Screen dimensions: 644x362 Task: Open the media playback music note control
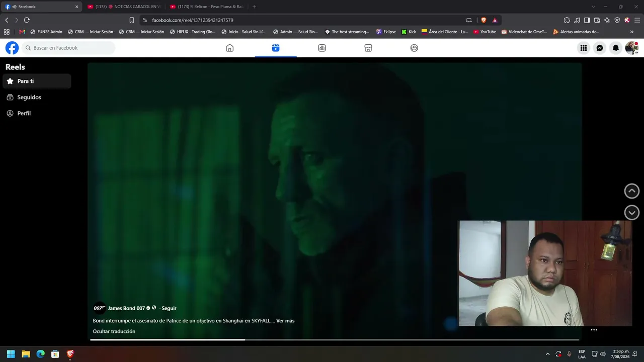point(577,20)
